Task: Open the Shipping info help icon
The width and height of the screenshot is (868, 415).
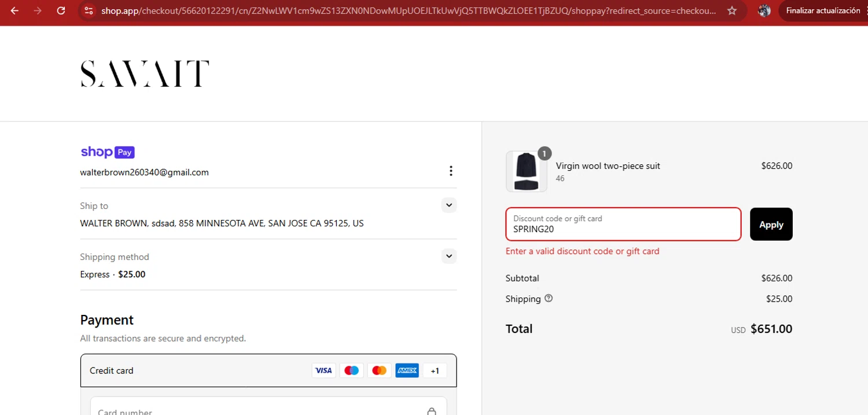Action: point(549,299)
